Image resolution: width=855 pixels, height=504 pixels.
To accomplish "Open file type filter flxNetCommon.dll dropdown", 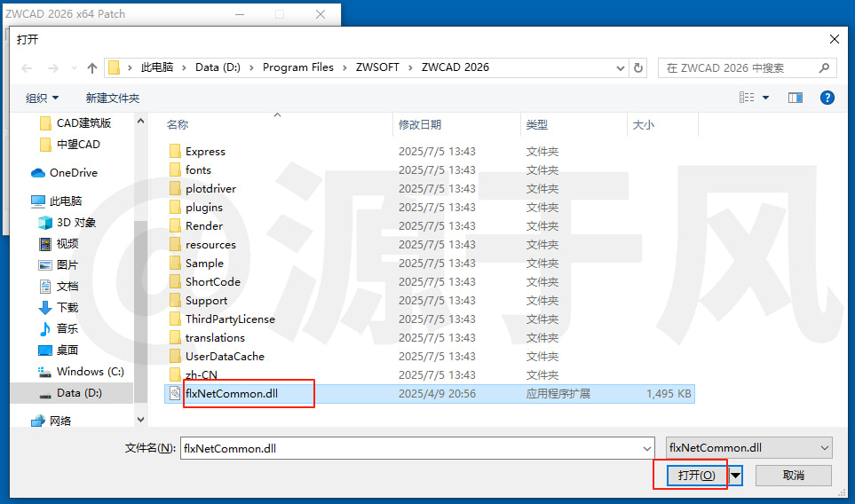I will click(748, 448).
